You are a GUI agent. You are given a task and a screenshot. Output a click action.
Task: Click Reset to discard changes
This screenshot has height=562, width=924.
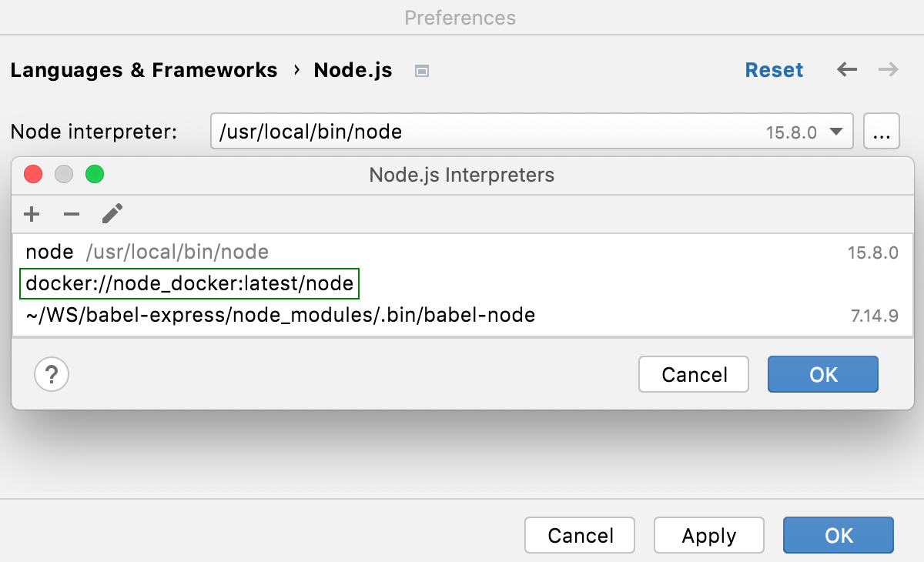click(774, 69)
